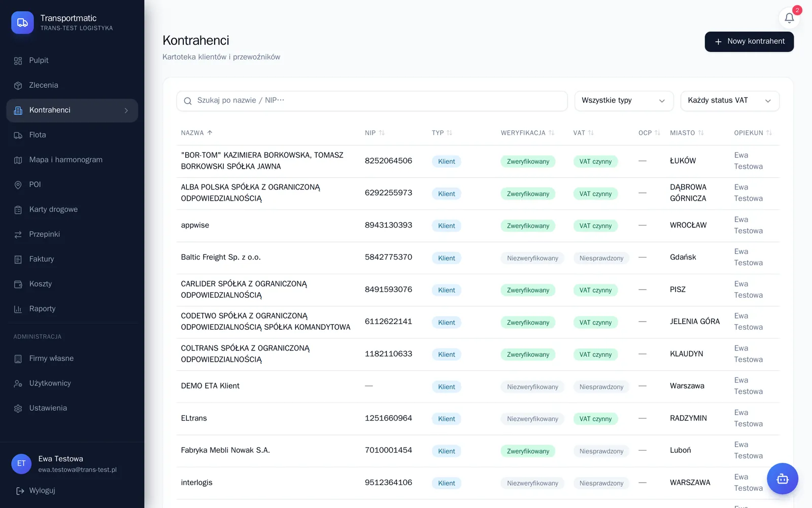Click the Firmy własne building icon
The width and height of the screenshot is (812, 508).
[18, 359]
